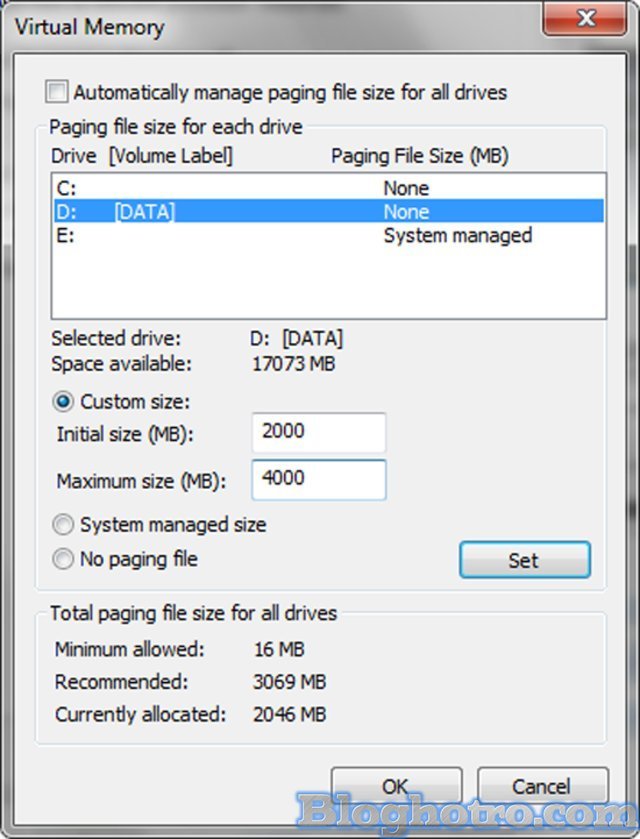Click the Maximum size input box
Screen dimensions: 640x839
318,480
